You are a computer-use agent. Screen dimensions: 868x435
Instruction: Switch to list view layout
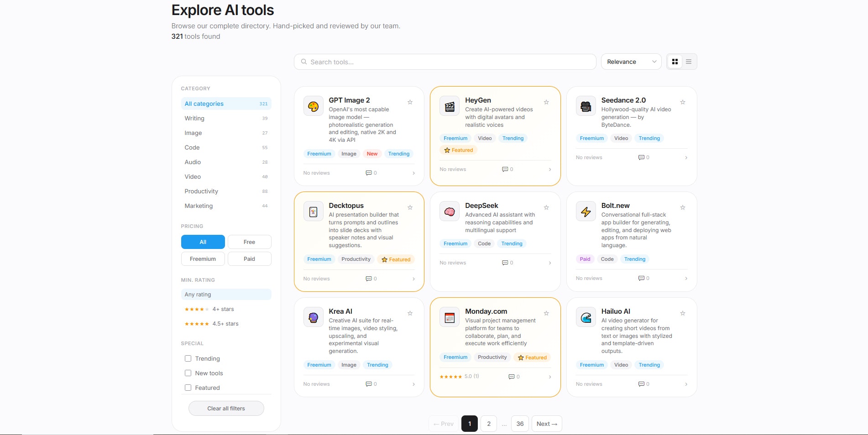point(689,62)
